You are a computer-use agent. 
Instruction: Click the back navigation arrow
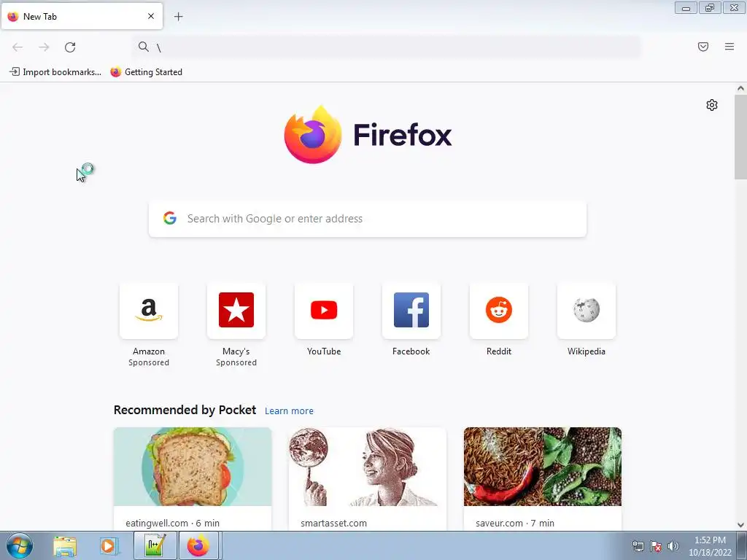pyautogui.click(x=18, y=47)
